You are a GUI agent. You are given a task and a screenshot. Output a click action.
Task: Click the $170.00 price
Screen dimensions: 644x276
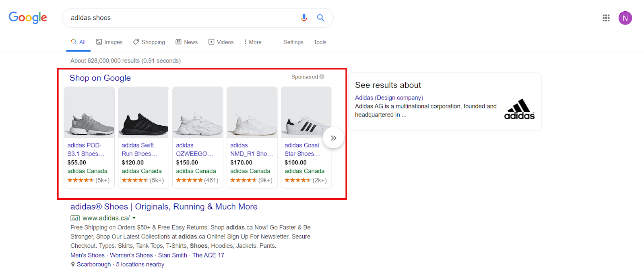coord(241,162)
